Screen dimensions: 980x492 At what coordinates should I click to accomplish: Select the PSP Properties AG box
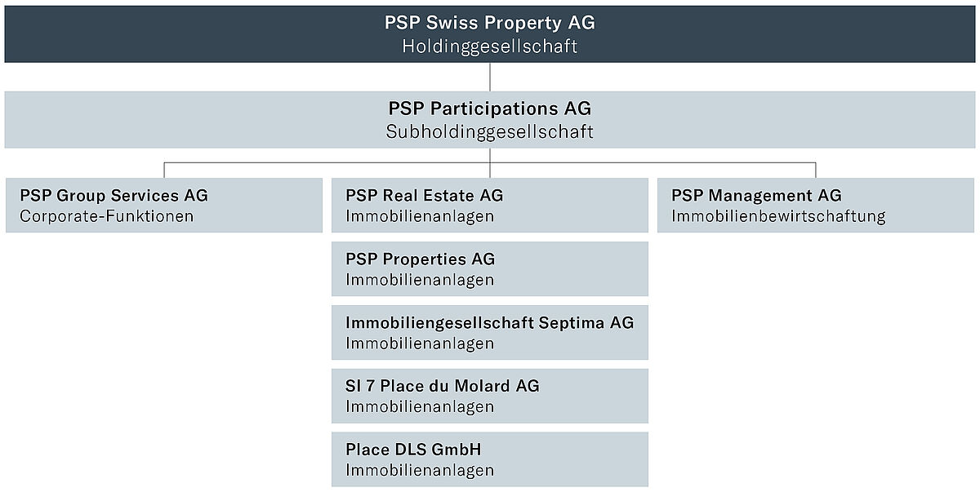(x=490, y=268)
